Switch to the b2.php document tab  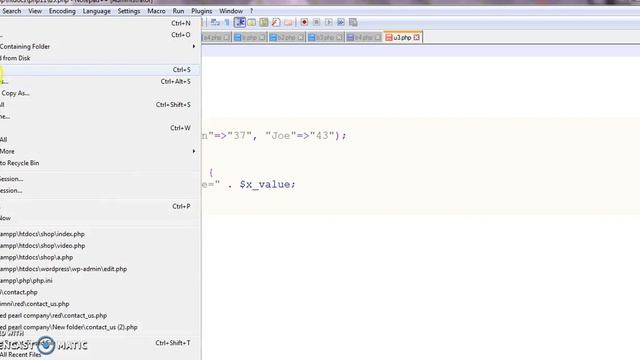click(x=287, y=38)
